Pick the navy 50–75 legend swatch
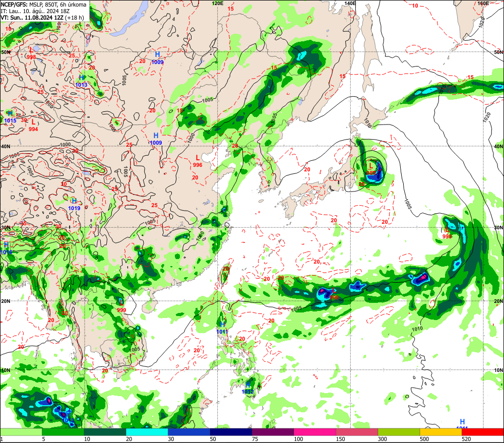 [231, 432]
